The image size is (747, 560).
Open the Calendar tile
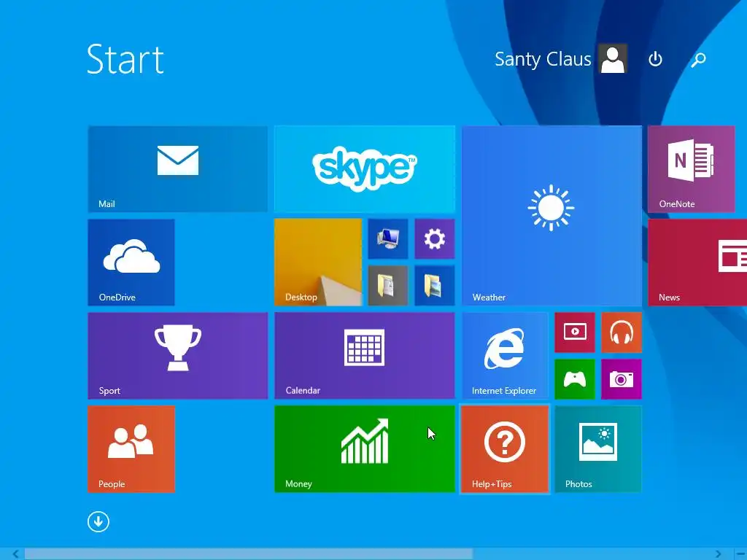pyautogui.click(x=365, y=356)
